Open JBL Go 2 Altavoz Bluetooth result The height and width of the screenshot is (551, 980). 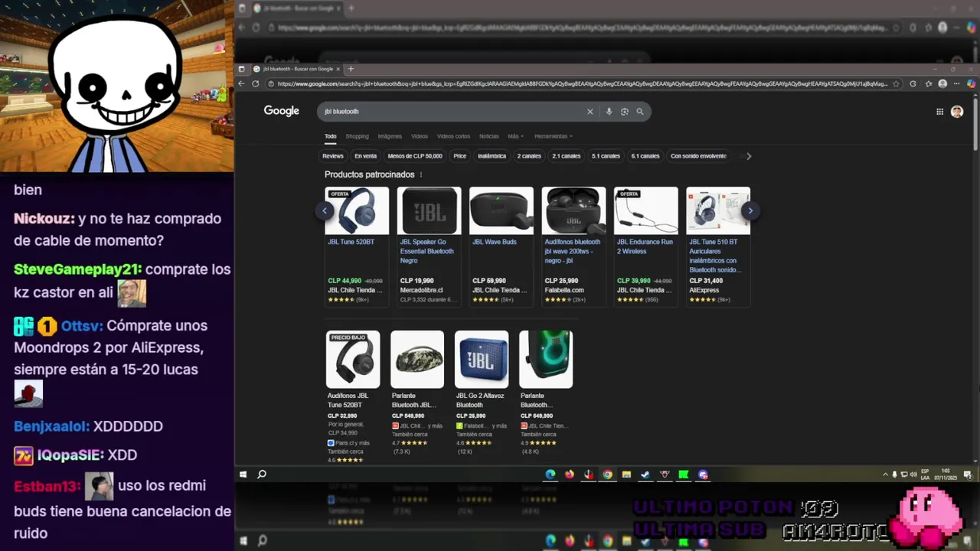pyautogui.click(x=480, y=400)
